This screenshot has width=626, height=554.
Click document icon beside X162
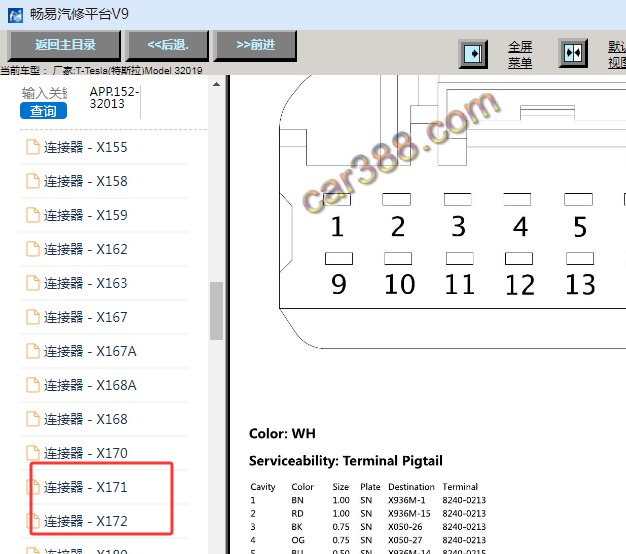pyautogui.click(x=33, y=249)
